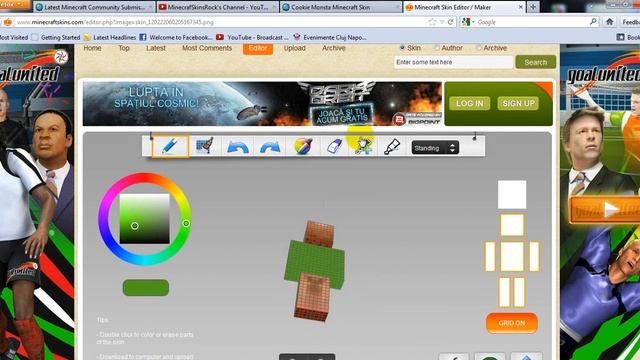
Task: Open the Archive navigation menu item
Action: point(333,48)
